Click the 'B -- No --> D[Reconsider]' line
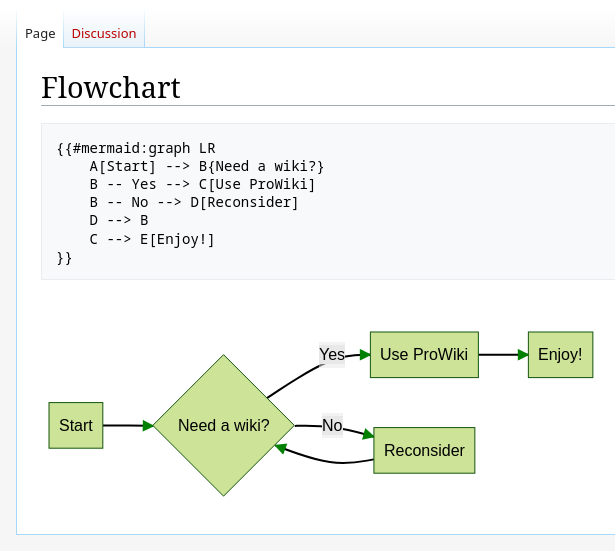Viewport: 615px width, 551px height. coord(194,202)
